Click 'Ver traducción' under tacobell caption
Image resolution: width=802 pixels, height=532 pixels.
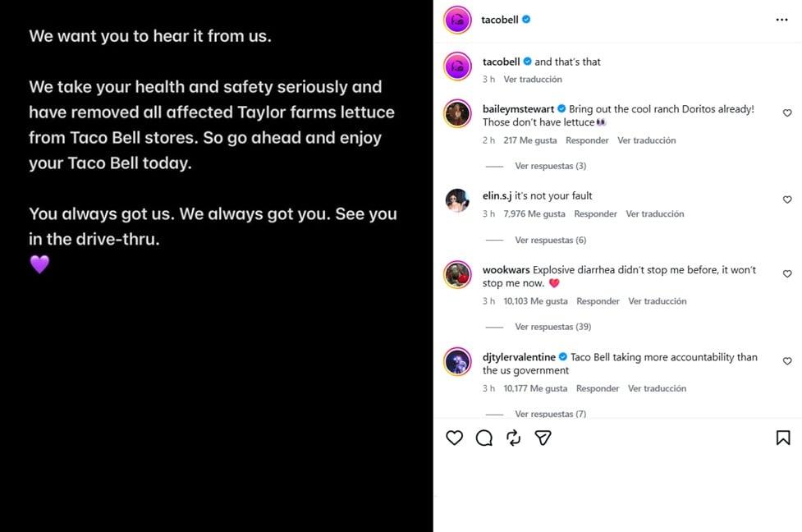pos(533,80)
